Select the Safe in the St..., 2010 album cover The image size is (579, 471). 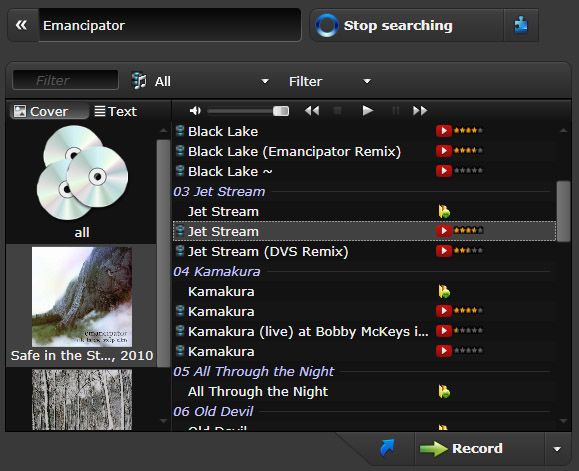pyautogui.click(x=82, y=305)
